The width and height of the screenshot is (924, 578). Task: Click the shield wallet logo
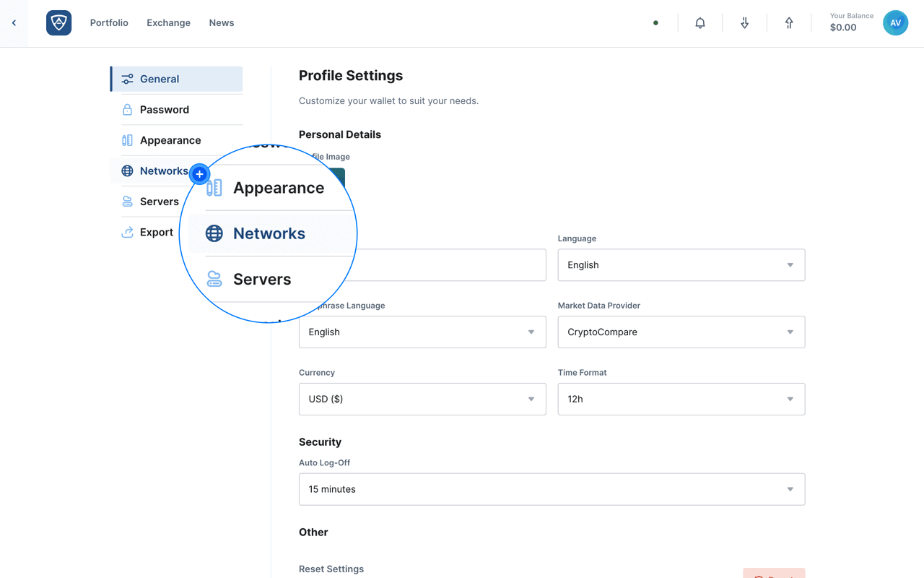(x=58, y=23)
